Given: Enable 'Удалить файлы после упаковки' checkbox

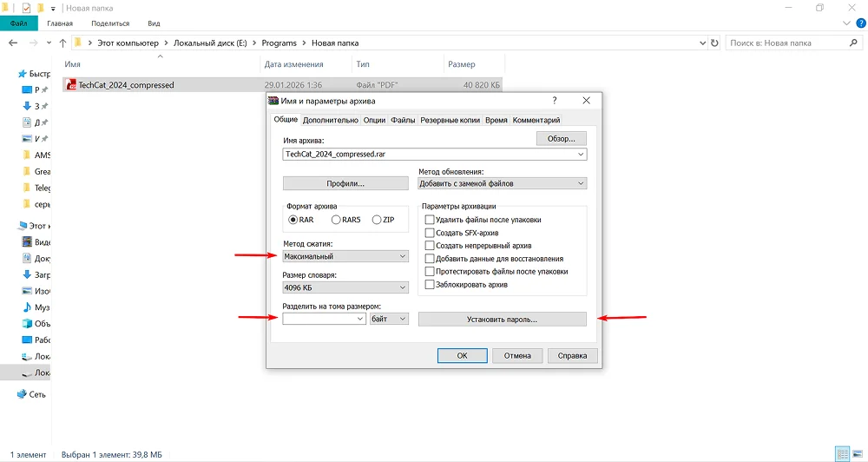Looking at the screenshot, I should tap(429, 220).
